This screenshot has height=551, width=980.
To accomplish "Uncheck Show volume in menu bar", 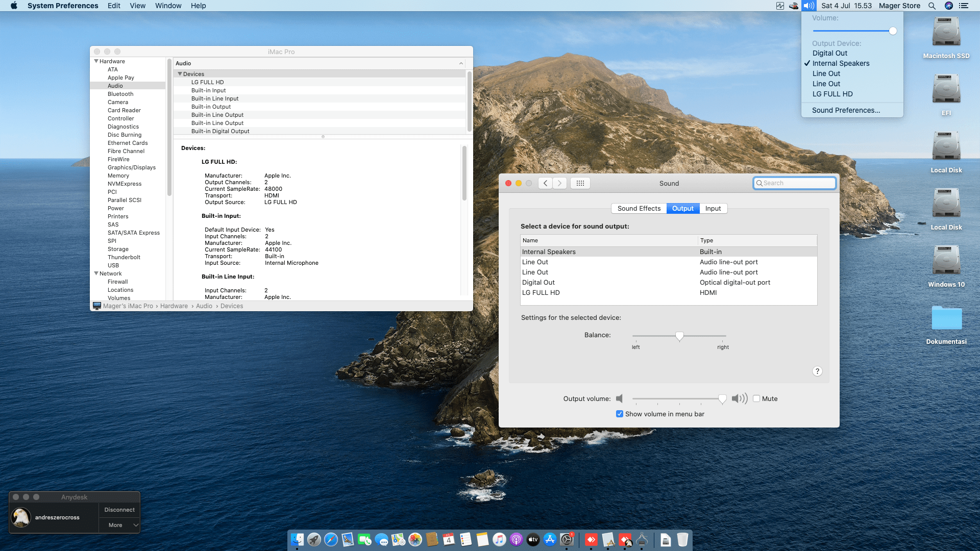I will coord(620,414).
